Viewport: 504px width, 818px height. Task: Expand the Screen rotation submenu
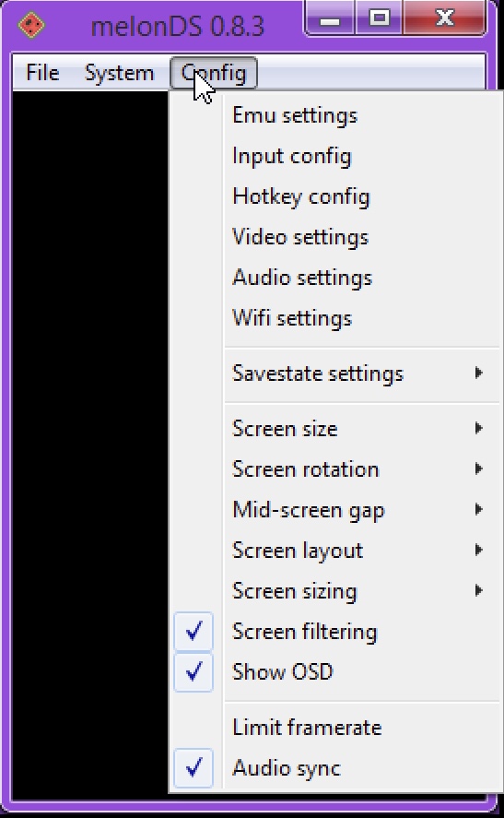click(x=336, y=469)
